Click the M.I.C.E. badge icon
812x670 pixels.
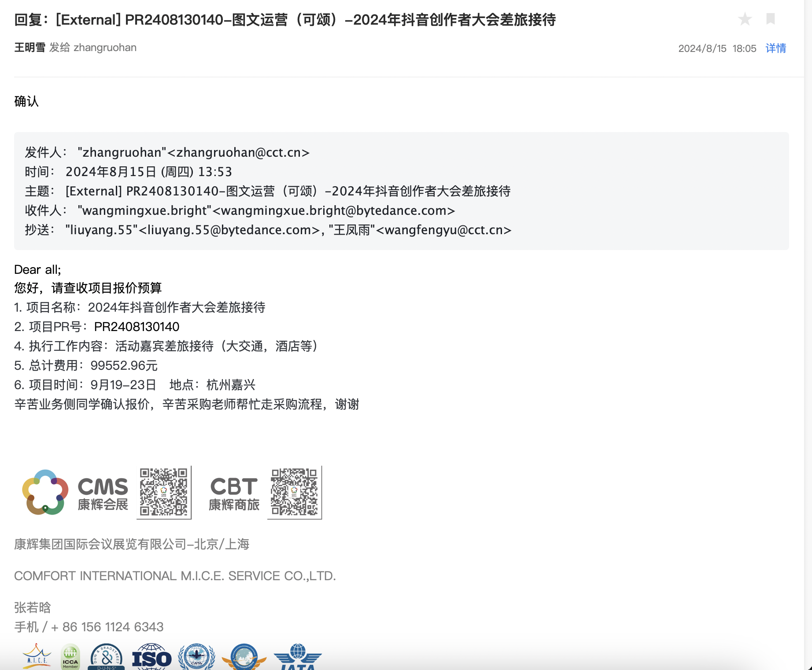coord(37,656)
